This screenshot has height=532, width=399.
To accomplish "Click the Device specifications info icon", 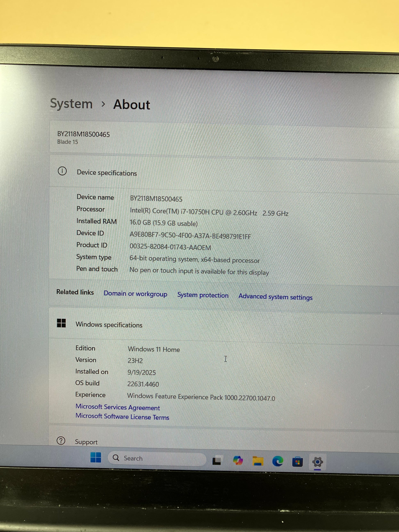I will [62, 171].
